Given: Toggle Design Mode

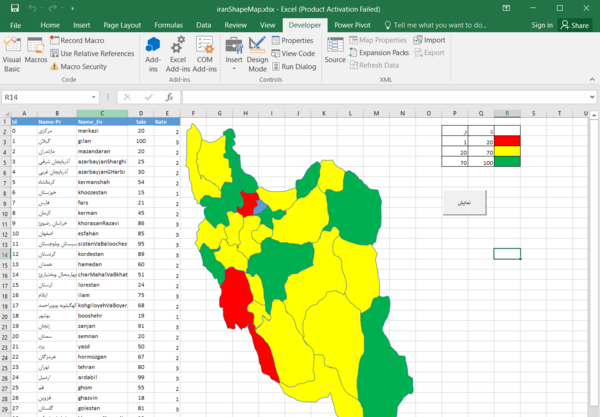Looking at the screenshot, I should click(x=257, y=54).
